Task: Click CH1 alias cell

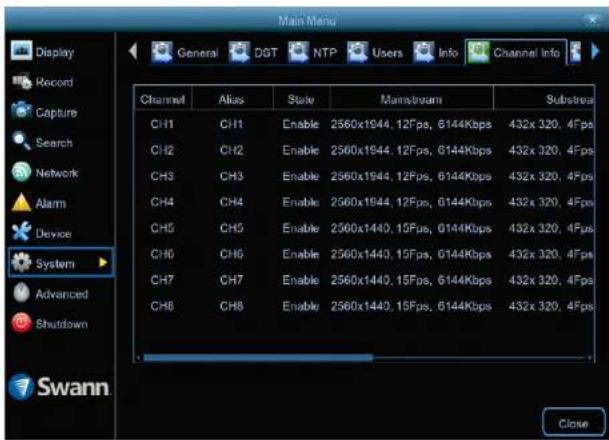Action: click(231, 124)
